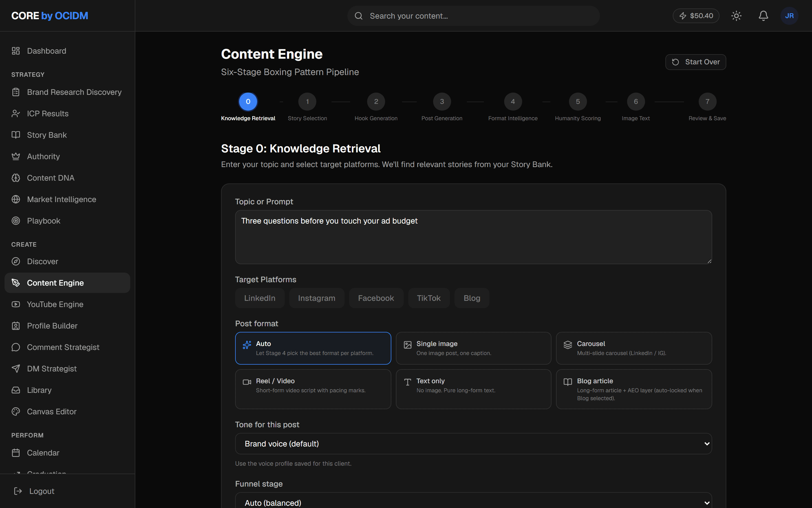Viewport: 812px width, 508px height.
Task: Go to step 1 Story Selection
Action: click(x=307, y=102)
